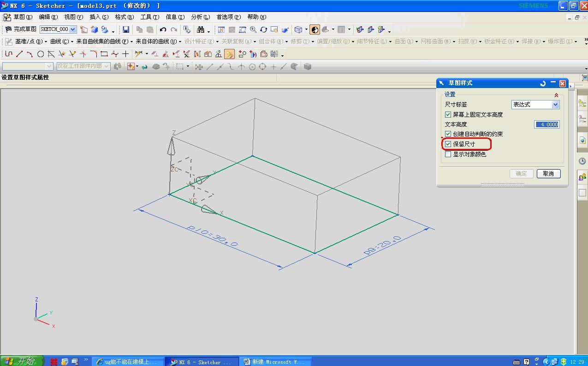This screenshot has width=588, height=366.
Task: Open the 插入(S) menu
Action: [99, 17]
